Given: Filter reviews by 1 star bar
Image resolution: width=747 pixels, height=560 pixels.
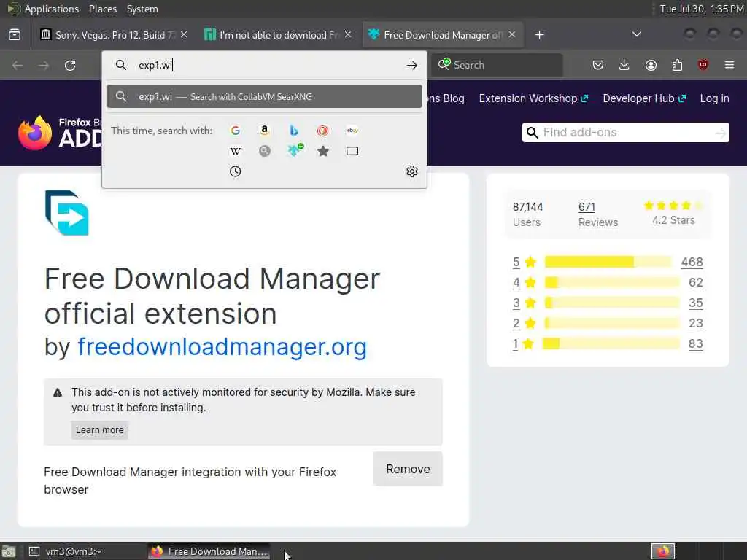Looking at the screenshot, I should (x=612, y=344).
